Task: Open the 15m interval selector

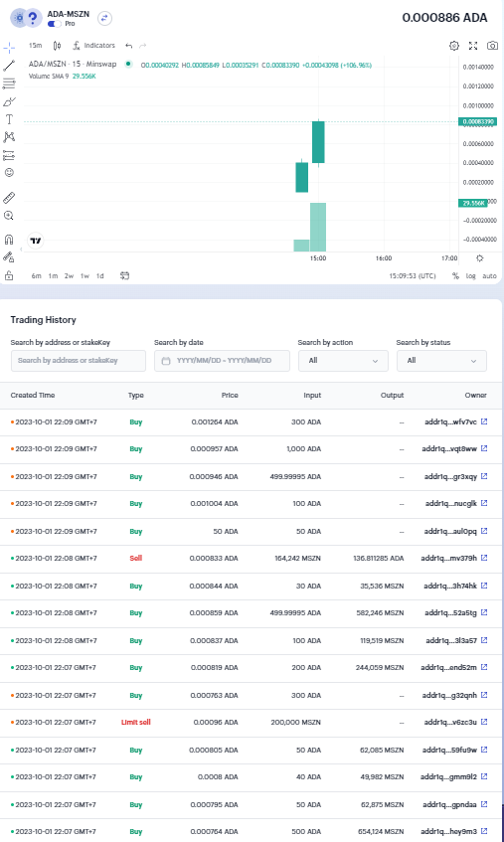Action: point(36,46)
